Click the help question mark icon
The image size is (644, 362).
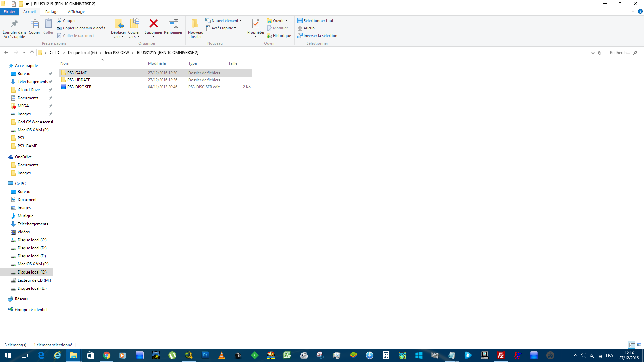coord(640,11)
